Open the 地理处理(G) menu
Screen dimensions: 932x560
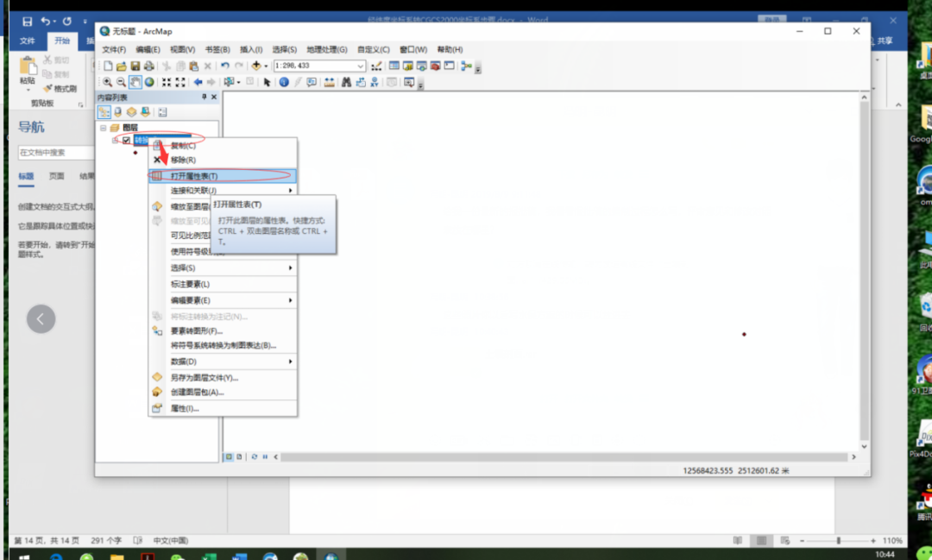pyautogui.click(x=327, y=50)
